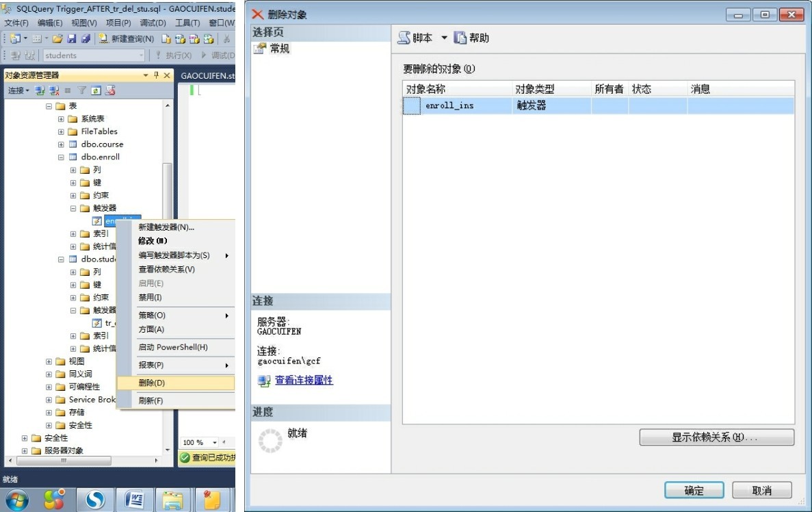Open the 连接 dropdown in Object Explorer
This screenshot has width=812, height=512.
click(x=18, y=90)
